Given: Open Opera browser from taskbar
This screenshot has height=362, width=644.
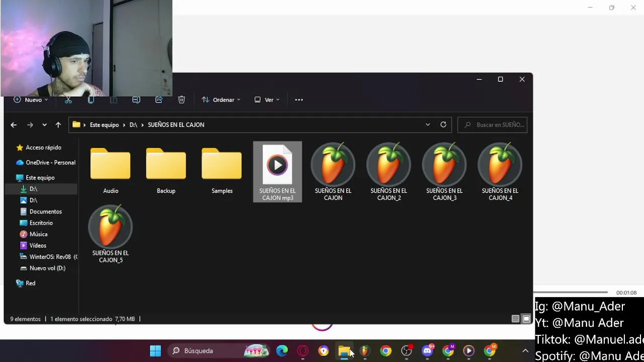Looking at the screenshot, I should [x=302, y=351].
